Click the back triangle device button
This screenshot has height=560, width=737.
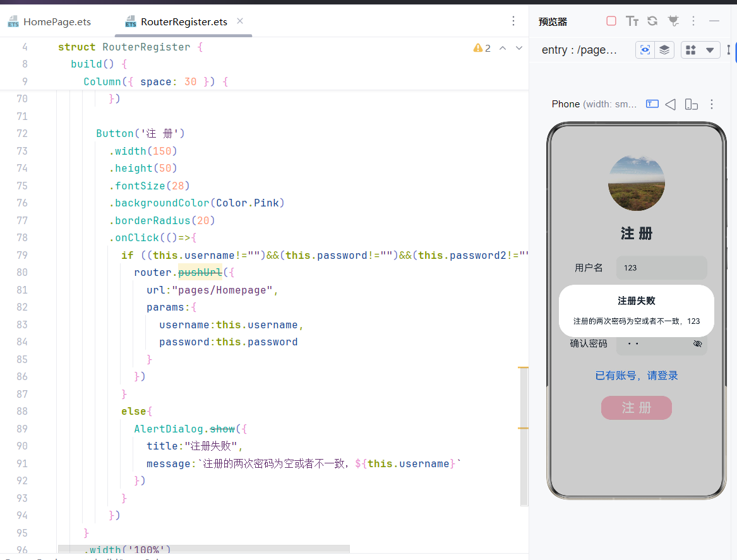pyautogui.click(x=671, y=104)
